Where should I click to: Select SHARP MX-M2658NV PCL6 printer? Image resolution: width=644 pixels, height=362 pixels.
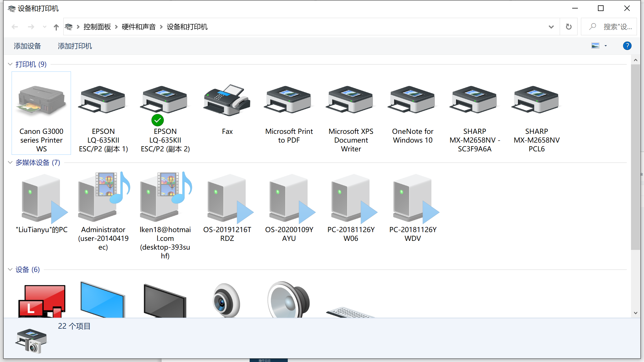coord(537,113)
